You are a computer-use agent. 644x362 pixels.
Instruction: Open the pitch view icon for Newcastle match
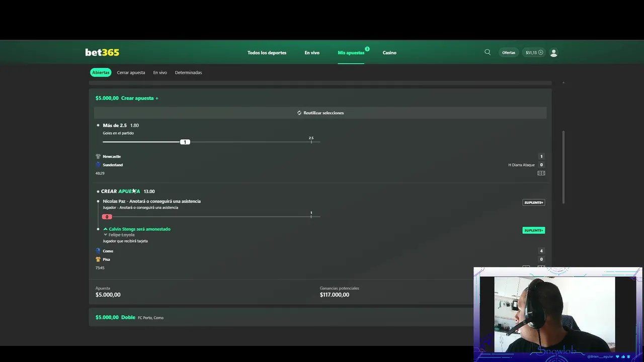pyautogui.click(x=541, y=173)
